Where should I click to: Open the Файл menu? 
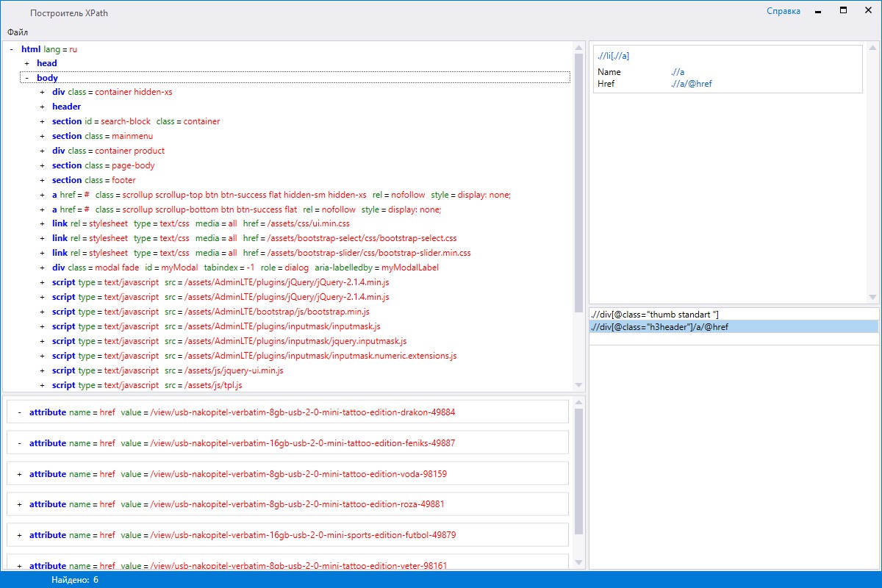[x=18, y=32]
